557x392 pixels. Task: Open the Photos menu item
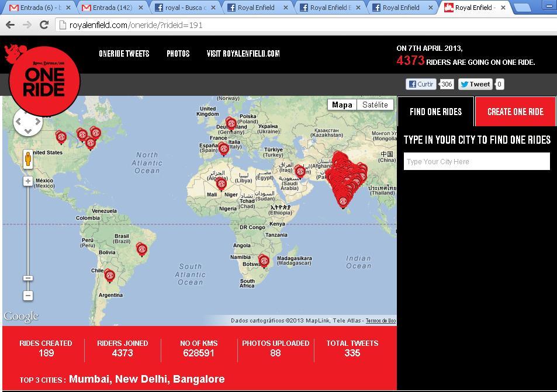[x=178, y=54]
